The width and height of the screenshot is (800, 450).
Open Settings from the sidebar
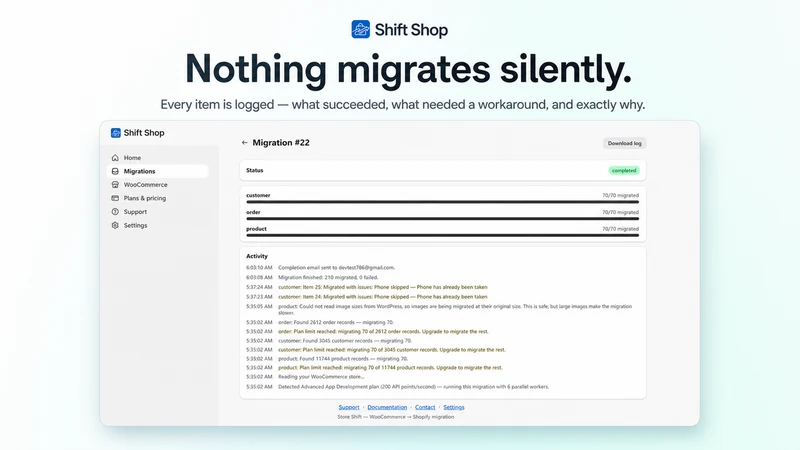click(x=158, y=225)
